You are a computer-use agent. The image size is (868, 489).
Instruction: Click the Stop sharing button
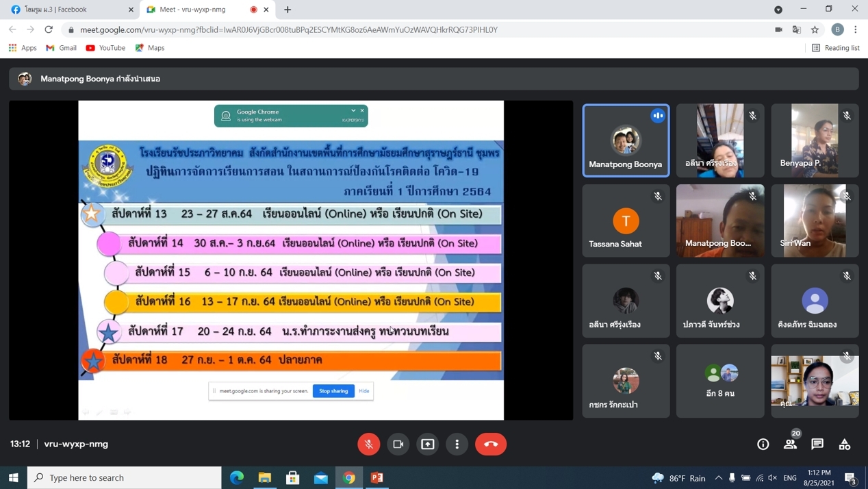pos(333,391)
